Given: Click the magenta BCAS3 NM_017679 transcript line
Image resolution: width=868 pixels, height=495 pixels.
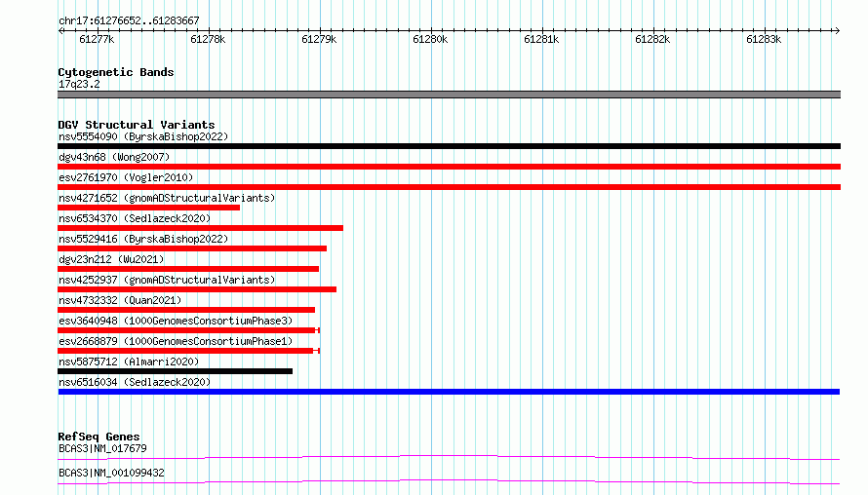Looking at the screenshot, I should [449, 457].
